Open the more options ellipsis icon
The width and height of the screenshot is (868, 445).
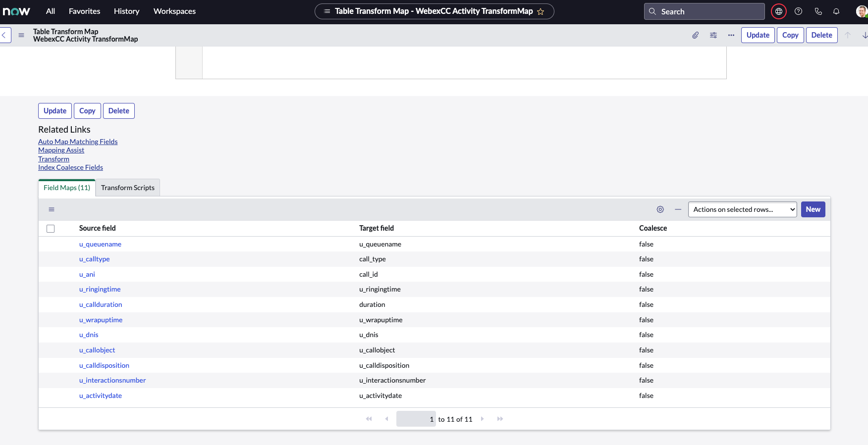click(x=731, y=35)
